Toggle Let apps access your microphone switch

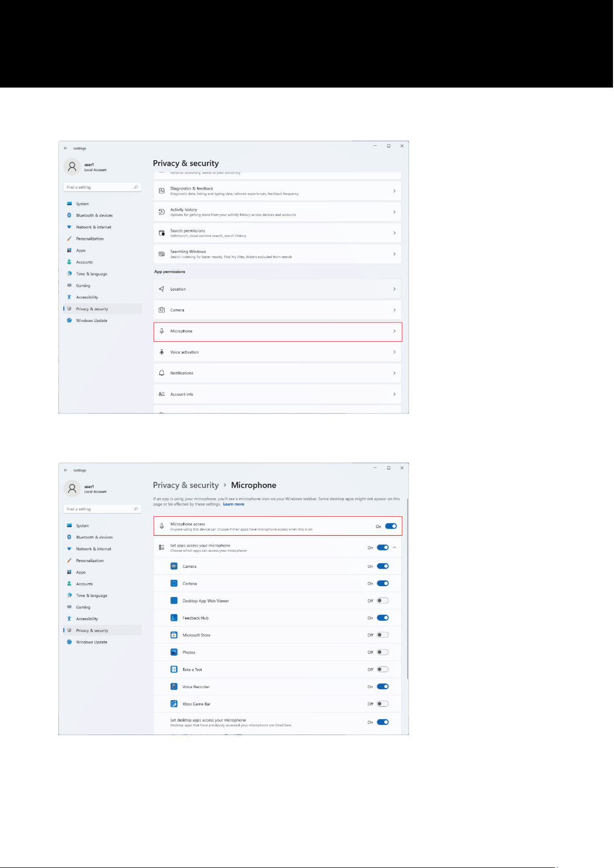click(x=383, y=548)
